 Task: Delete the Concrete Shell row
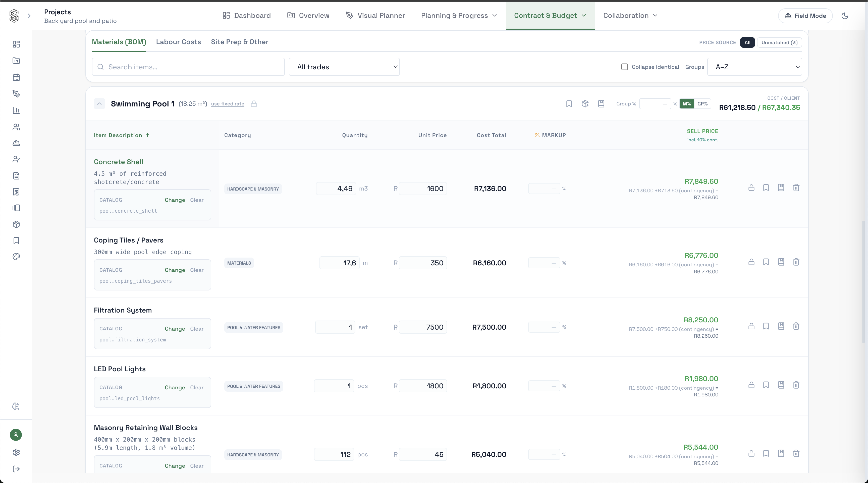point(796,188)
